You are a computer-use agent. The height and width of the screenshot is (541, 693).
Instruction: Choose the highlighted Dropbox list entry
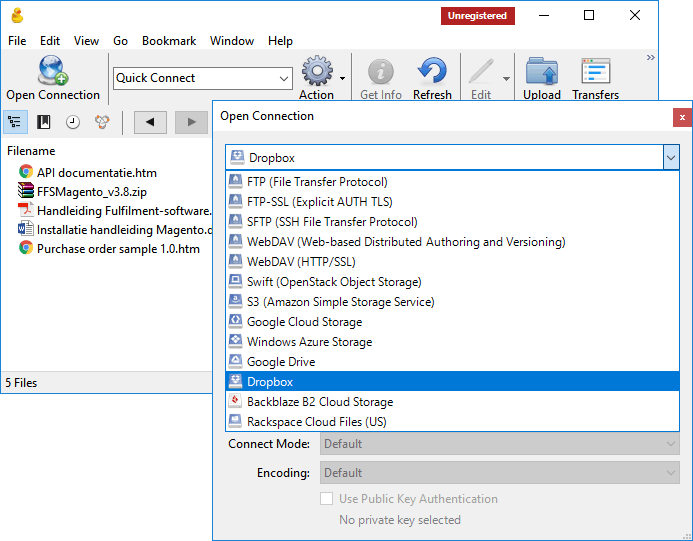(453, 381)
